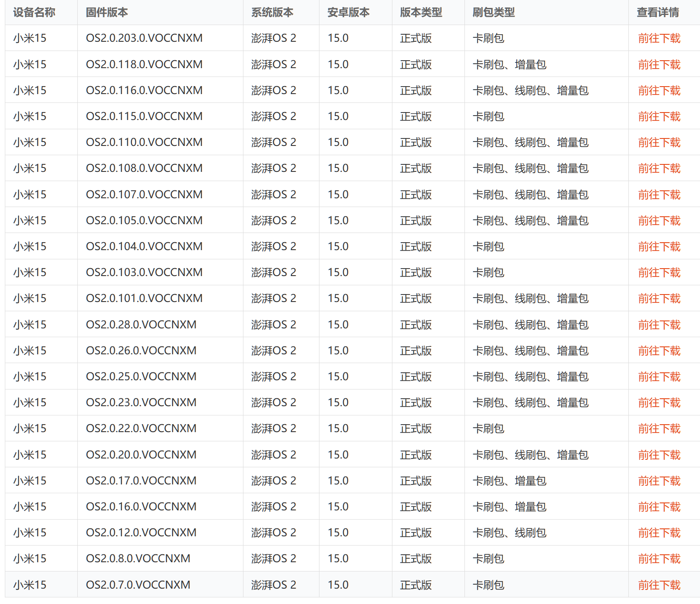Click 前往下载 for firmware OS2.0.118.0.VOCCNXM
This screenshot has width=700, height=604.
tap(659, 65)
